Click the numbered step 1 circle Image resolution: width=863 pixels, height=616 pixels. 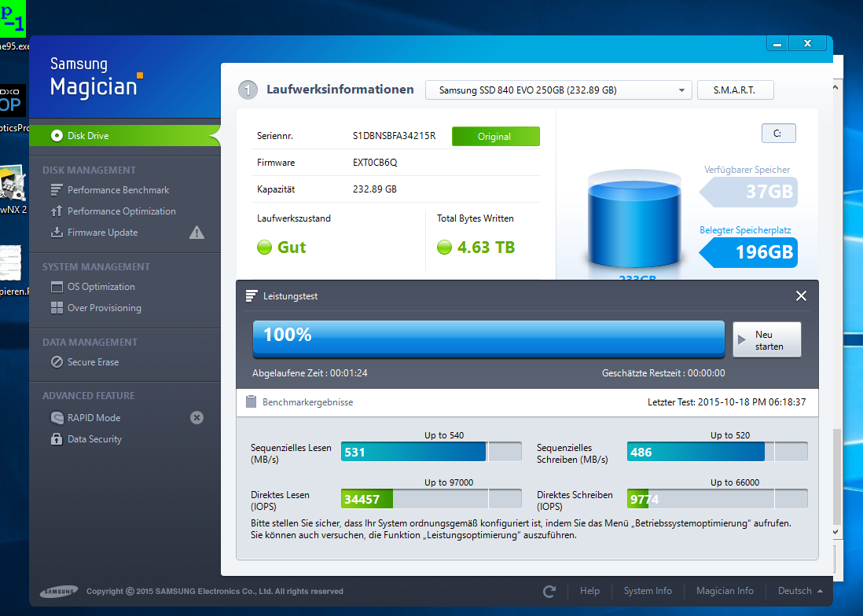pyautogui.click(x=248, y=90)
